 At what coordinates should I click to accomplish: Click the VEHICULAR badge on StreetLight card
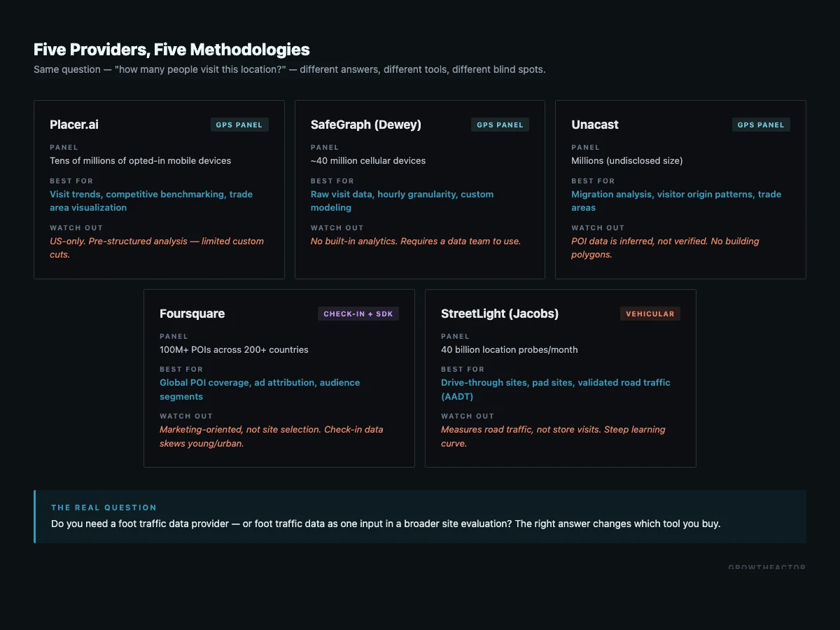click(x=650, y=314)
